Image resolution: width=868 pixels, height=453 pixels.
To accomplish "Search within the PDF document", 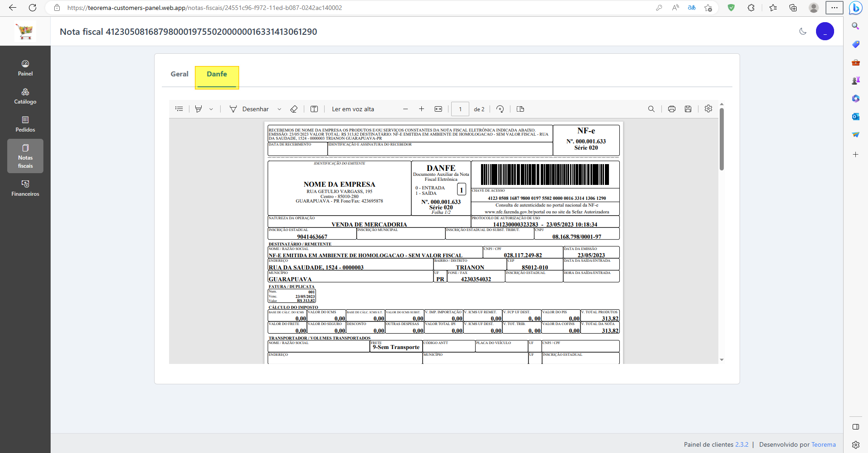I will pos(651,109).
